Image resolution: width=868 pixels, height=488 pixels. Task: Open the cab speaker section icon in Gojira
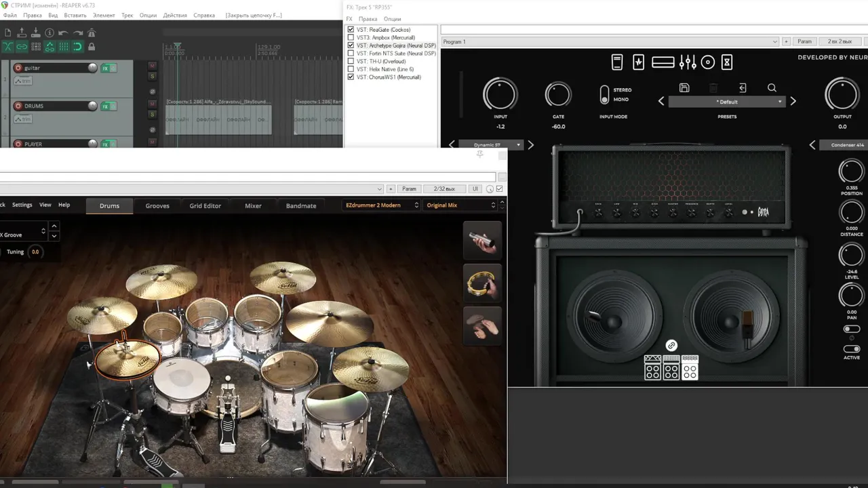[x=708, y=62]
